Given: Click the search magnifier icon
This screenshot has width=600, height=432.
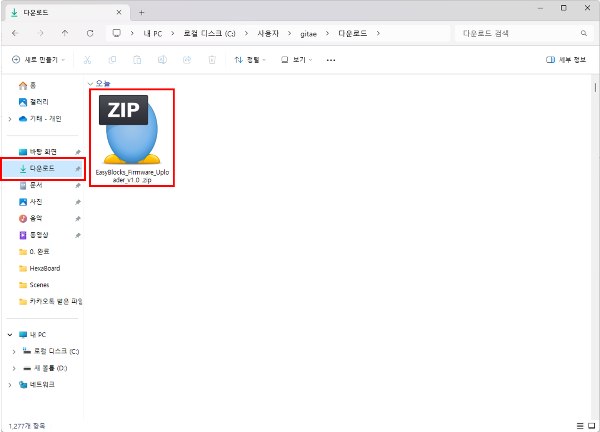Looking at the screenshot, I should 584,33.
